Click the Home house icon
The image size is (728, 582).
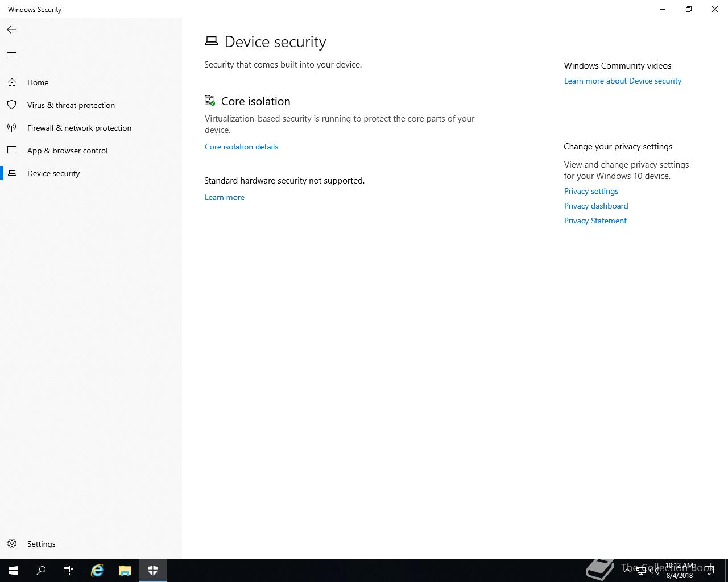click(12, 82)
